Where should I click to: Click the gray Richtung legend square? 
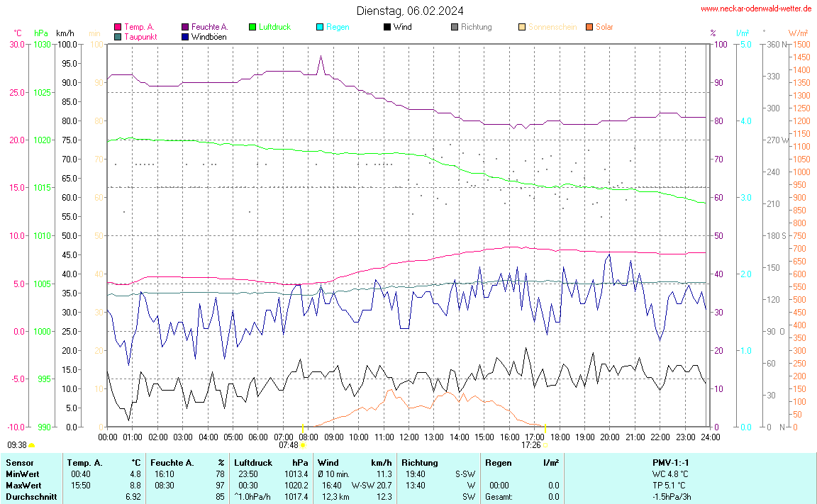pos(455,27)
